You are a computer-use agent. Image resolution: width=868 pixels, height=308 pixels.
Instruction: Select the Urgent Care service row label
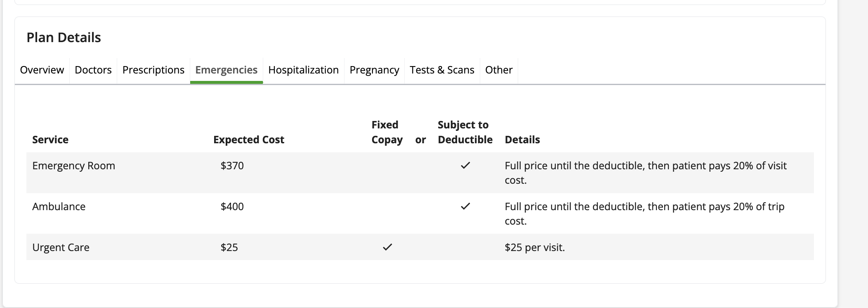point(61,247)
